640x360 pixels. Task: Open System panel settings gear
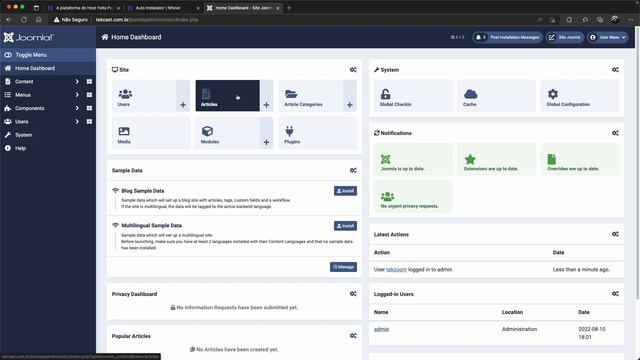615,70
